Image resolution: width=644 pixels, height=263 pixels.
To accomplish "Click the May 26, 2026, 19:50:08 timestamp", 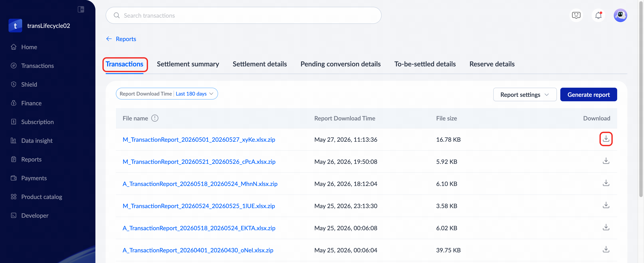I will [x=346, y=162].
